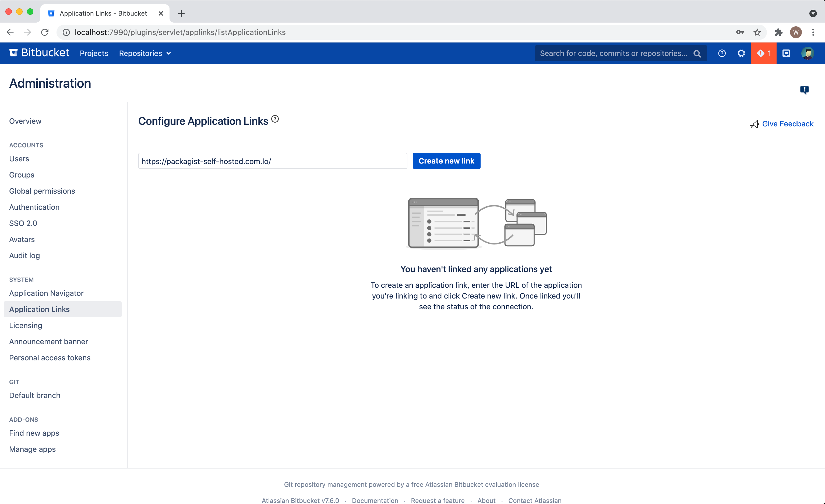Open the settings gear icon

(x=741, y=53)
